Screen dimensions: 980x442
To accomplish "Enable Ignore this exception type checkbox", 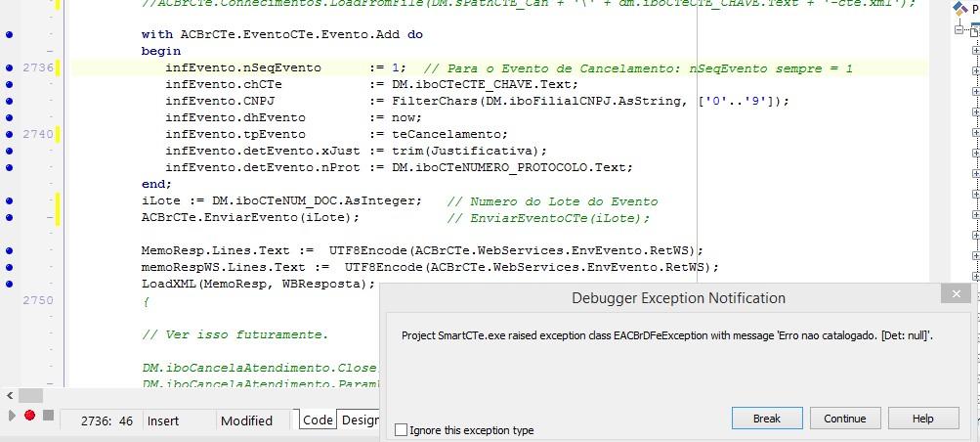I will (402, 430).
